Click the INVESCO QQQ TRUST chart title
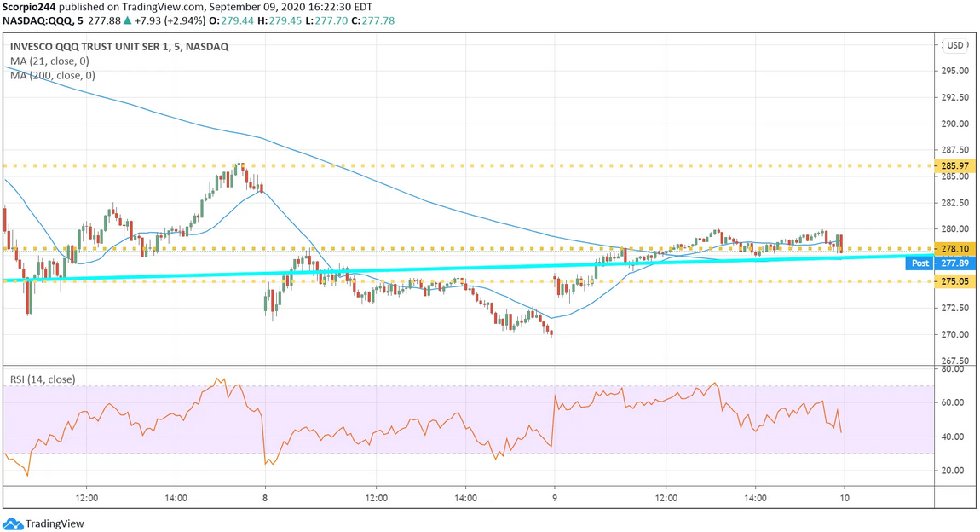 [119, 46]
